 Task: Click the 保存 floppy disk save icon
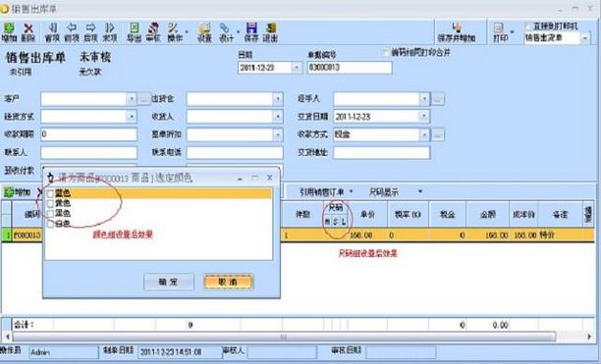(x=251, y=32)
